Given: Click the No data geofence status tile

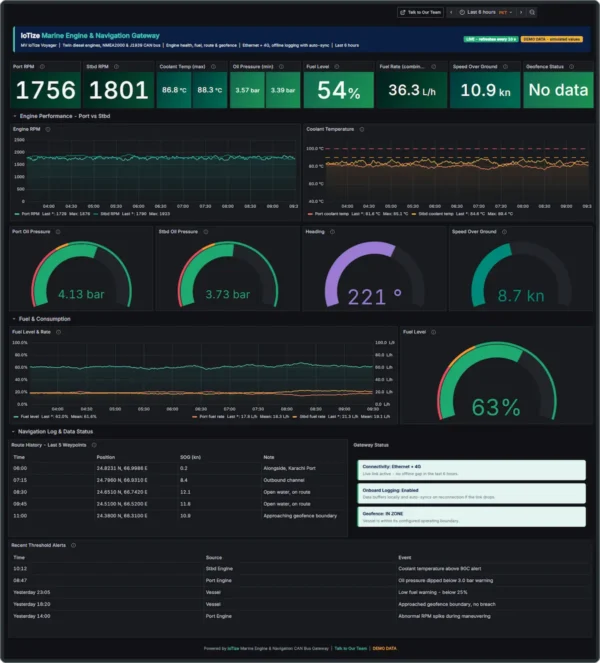Looking at the screenshot, I should point(558,90).
